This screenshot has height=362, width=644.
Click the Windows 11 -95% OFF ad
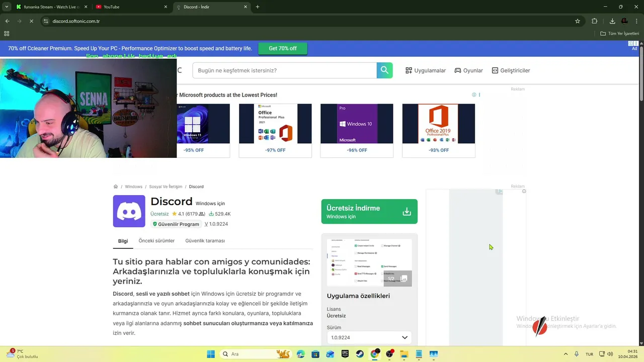[203, 131]
